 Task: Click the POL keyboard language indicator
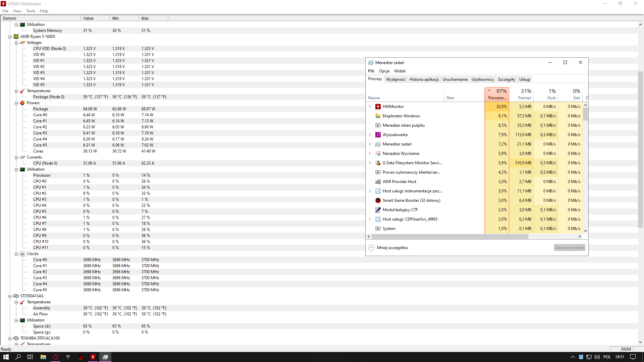pos(607,357)
